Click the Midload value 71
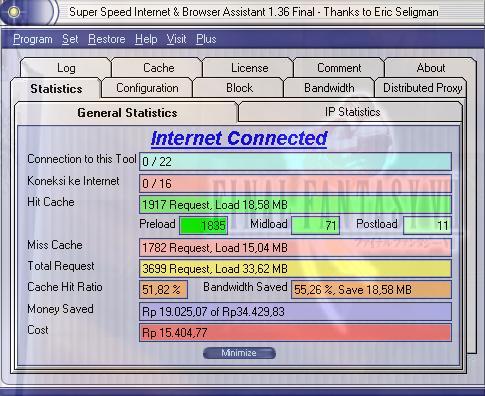 click(x=315, y=226)
